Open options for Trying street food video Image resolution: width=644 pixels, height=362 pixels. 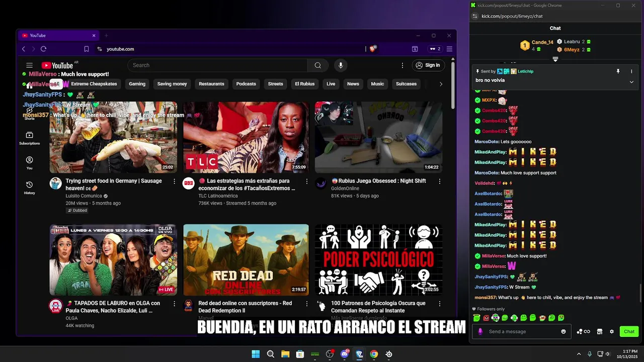coord(175,181)
